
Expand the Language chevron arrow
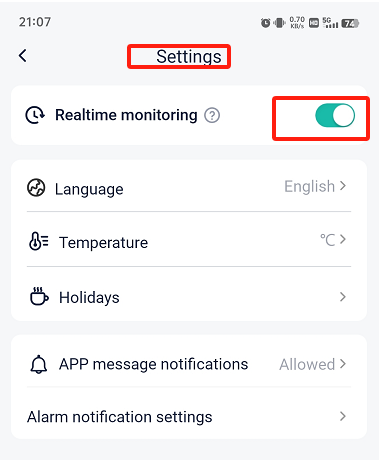pos(343,186)
